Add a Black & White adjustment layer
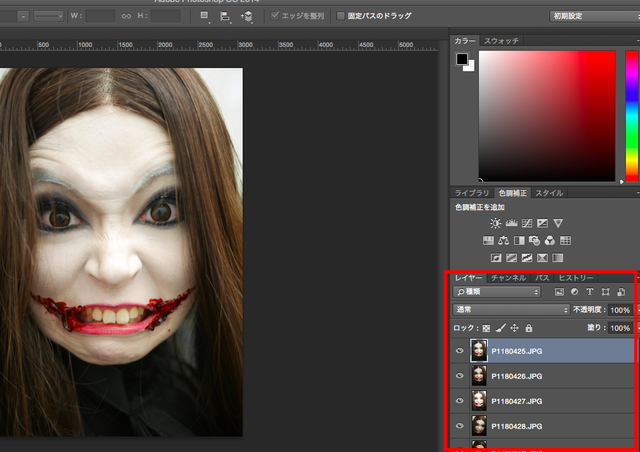The image size is (640, 452). click(x=519, y=240)
